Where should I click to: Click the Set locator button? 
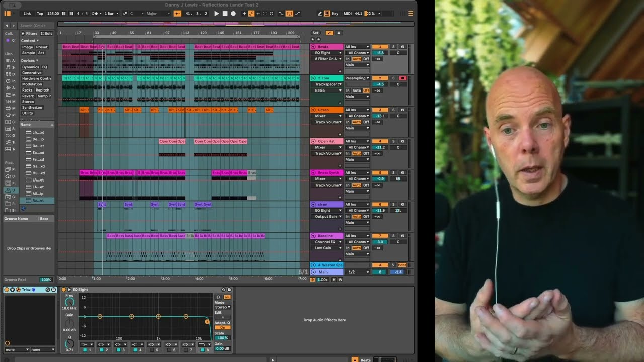click(315, 33)
